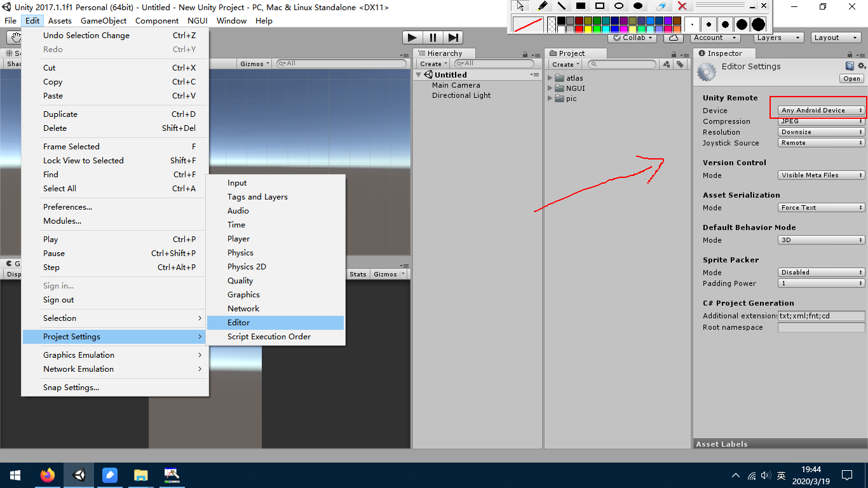
Task: Click the Pause button in Unity toolbar
Action: [x=432, y=37]
